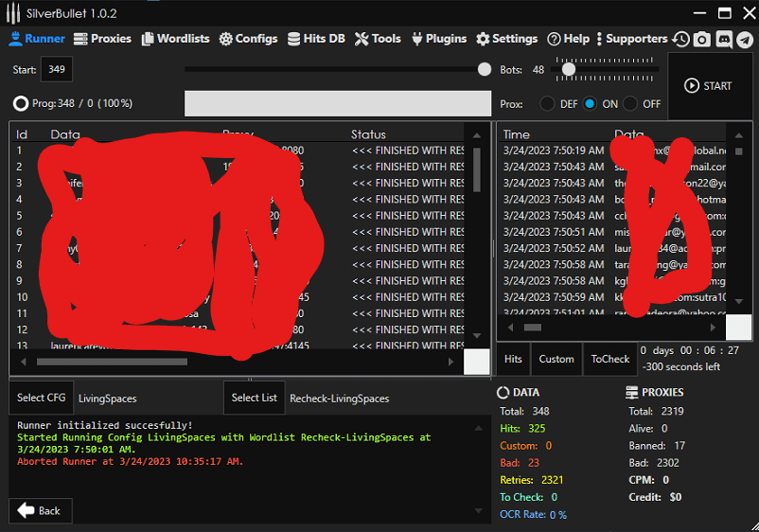This screenshot has width=759, height=532.
Task: Open the Proxies tab
Action: 102,39
